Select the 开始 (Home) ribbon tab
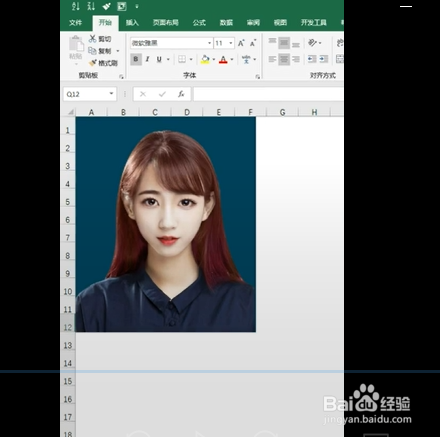 click(105, 23)
